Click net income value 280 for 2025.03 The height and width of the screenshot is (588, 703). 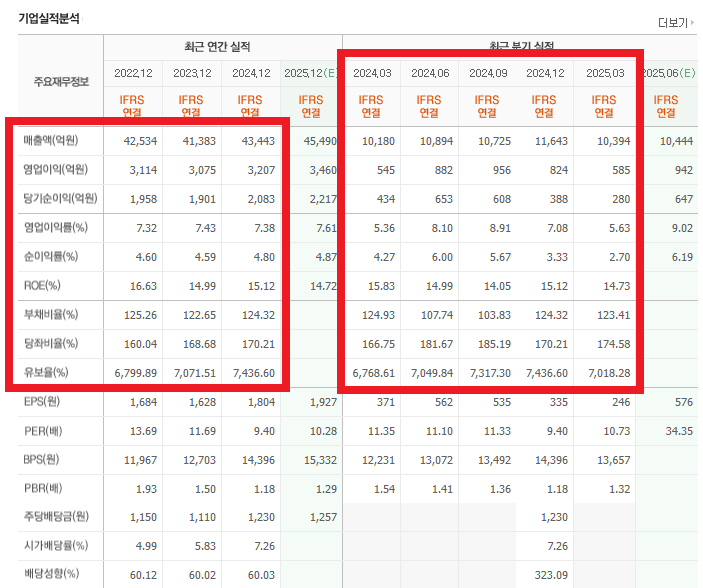[621, 199]
